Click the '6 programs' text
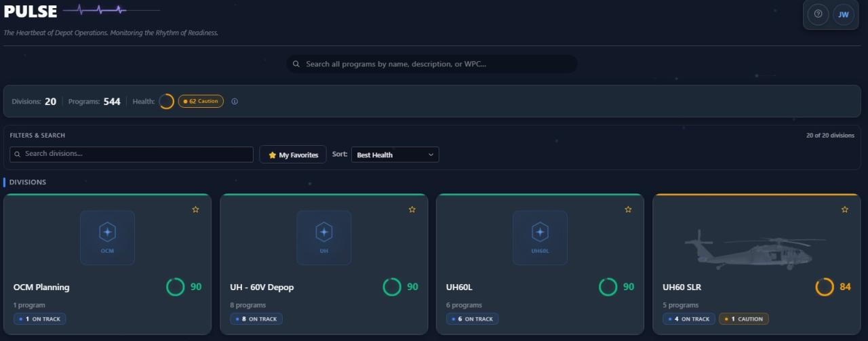Screen dimensions: 868x341 point(464,305)
